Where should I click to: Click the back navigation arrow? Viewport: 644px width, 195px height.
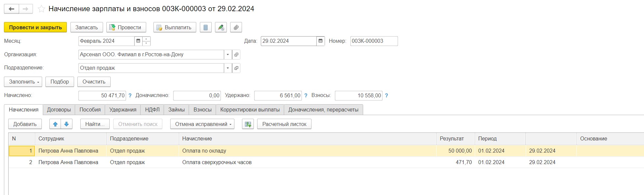click(12, 9)
